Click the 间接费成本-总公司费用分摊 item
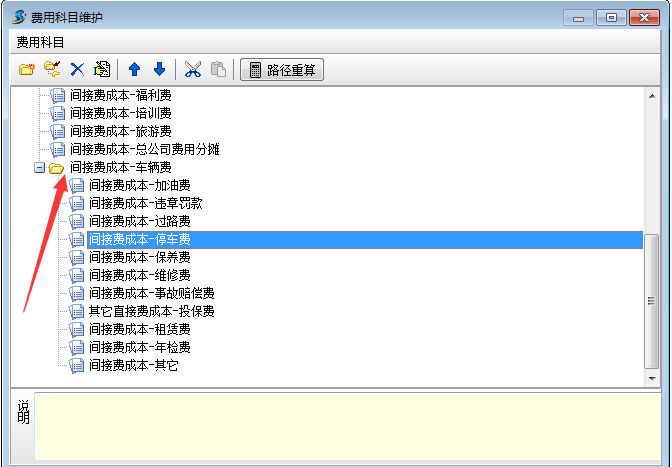This screenshot has width=672, height=467. [x=144, y=149]
